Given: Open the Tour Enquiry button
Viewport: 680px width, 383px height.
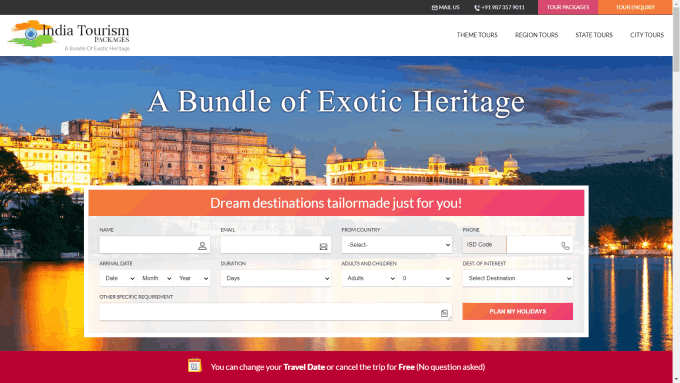Looking at the screenshot, I should pyautogui.click(x=635, y=7).
